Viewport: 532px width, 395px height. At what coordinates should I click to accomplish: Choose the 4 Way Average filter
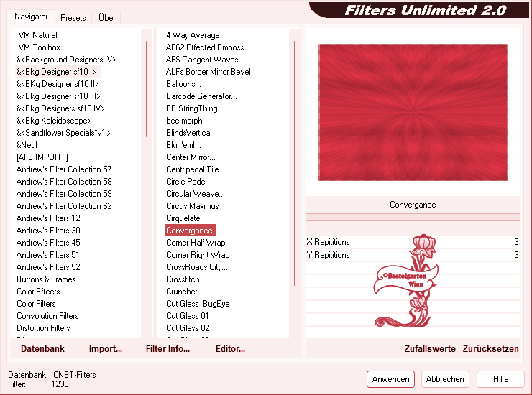(193, 35)
